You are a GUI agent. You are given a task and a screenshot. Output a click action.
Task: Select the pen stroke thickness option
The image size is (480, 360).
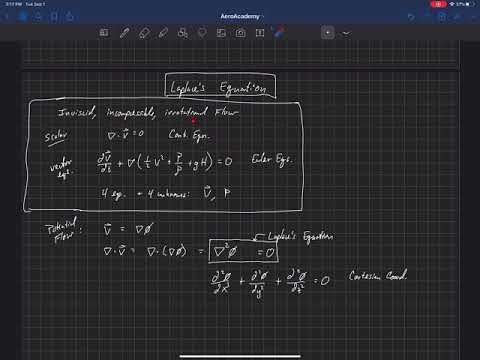click(x=347, y=33)
